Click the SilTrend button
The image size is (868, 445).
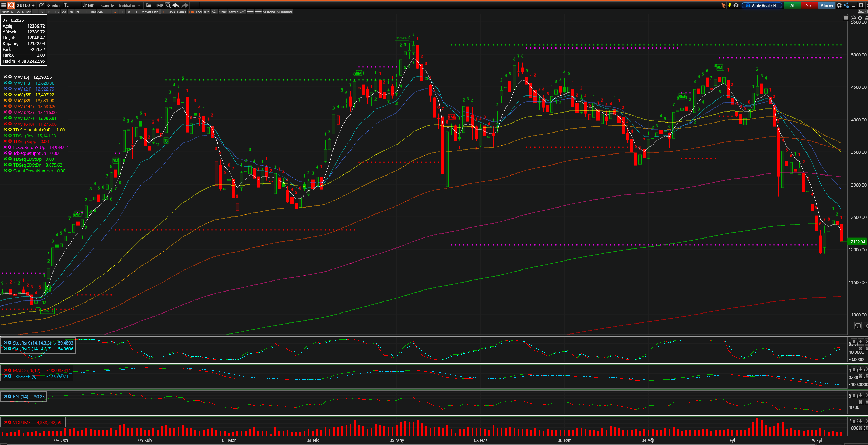[x=269, y=12]
